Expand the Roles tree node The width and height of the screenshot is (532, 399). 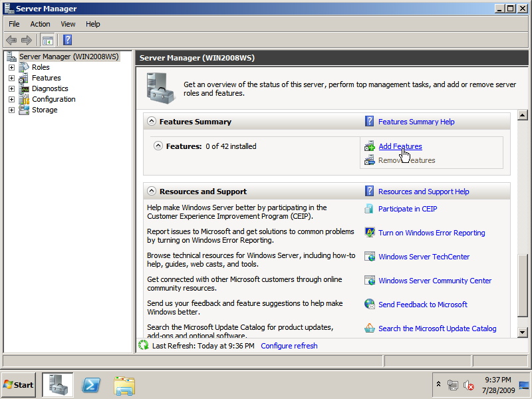[11, 67]
